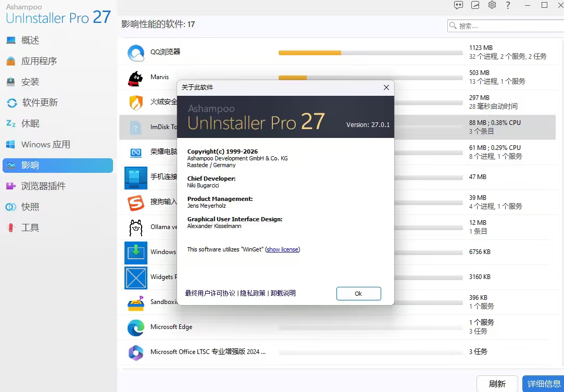Click the 影响性能的软件: 17 heading
The width and height of the screenshot is (564, 392).
pos(158,24)
